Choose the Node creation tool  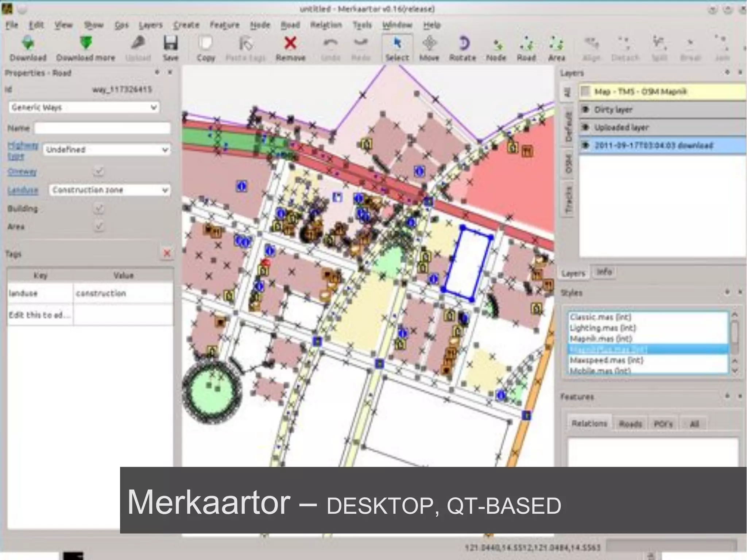click(496, 49)
